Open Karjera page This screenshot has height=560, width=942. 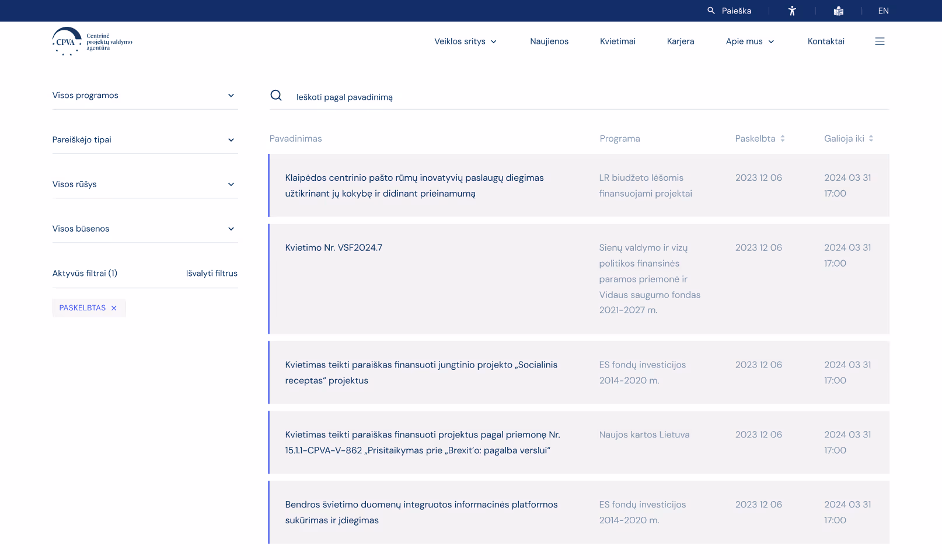coord(681,41)
